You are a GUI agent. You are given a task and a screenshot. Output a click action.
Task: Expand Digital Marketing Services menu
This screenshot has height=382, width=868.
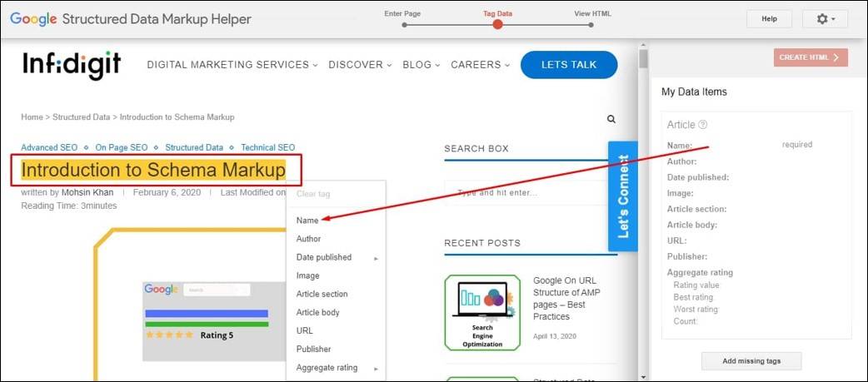pyautogui.click(x=232, y=65)
